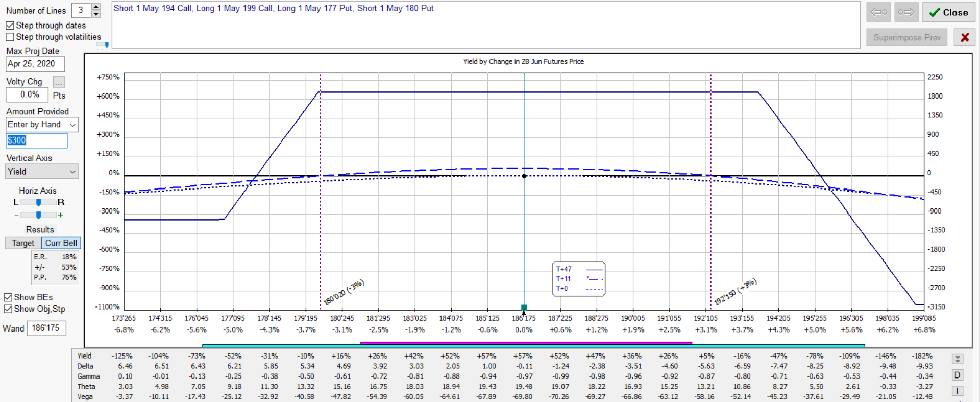Screen dimensions: 980x402
Task: Click the x-axis price label 186'175
Action: (524, 318)
